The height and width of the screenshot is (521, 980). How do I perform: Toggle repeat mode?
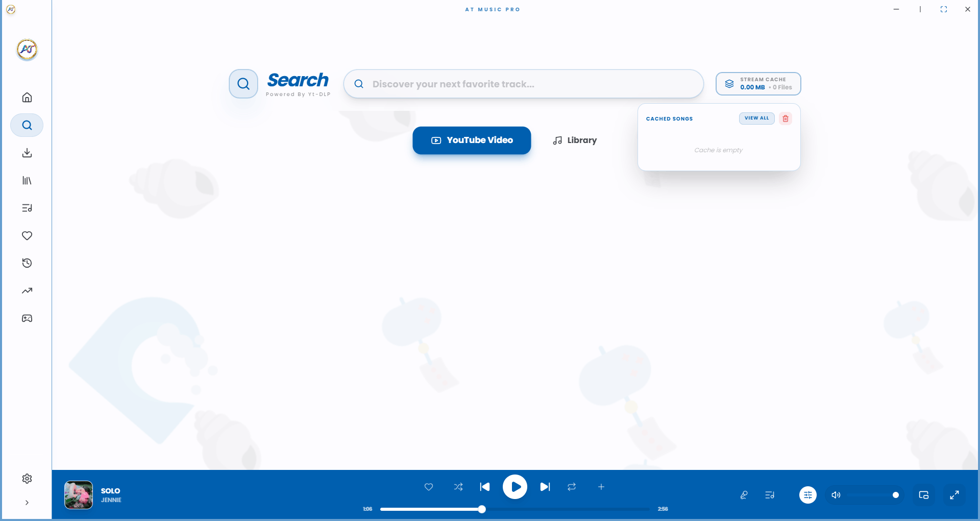click(x=571, y=487)
